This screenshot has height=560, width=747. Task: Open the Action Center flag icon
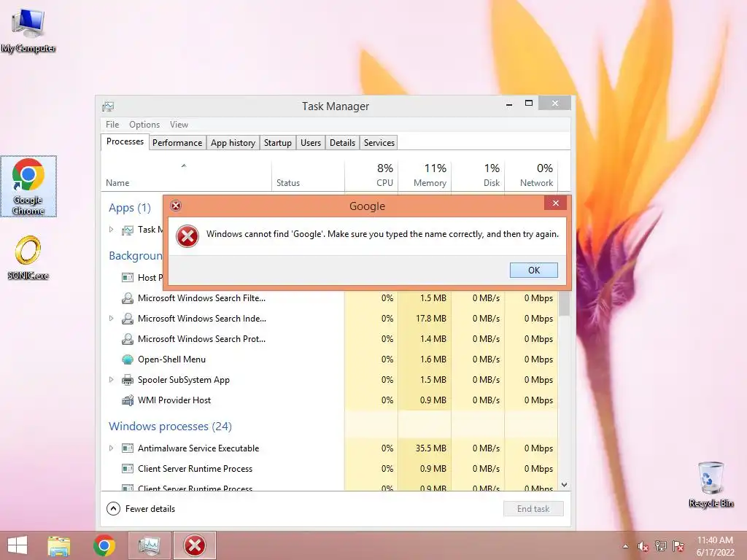(x=678, y=546)
